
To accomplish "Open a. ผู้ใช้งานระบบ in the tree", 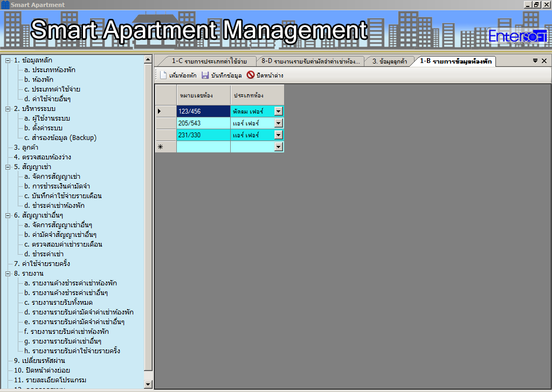I will [47, 118].
